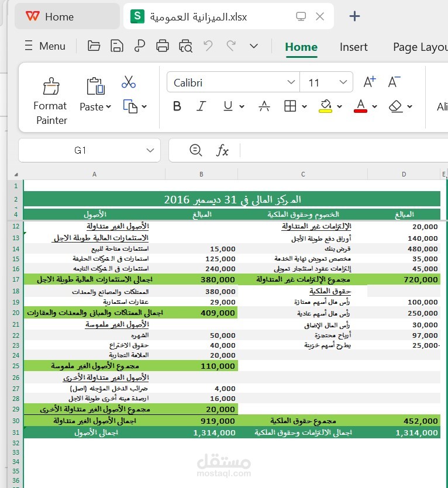Click the cell showing 452,000
448x488 pixels.
point(404,421)
